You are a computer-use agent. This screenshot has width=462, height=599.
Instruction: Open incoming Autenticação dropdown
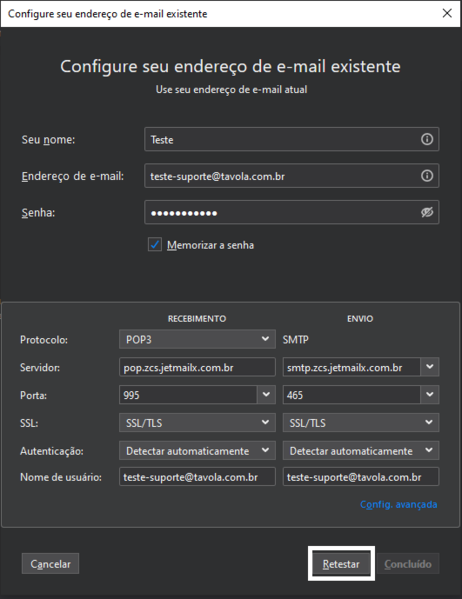(x=197, y=451)
